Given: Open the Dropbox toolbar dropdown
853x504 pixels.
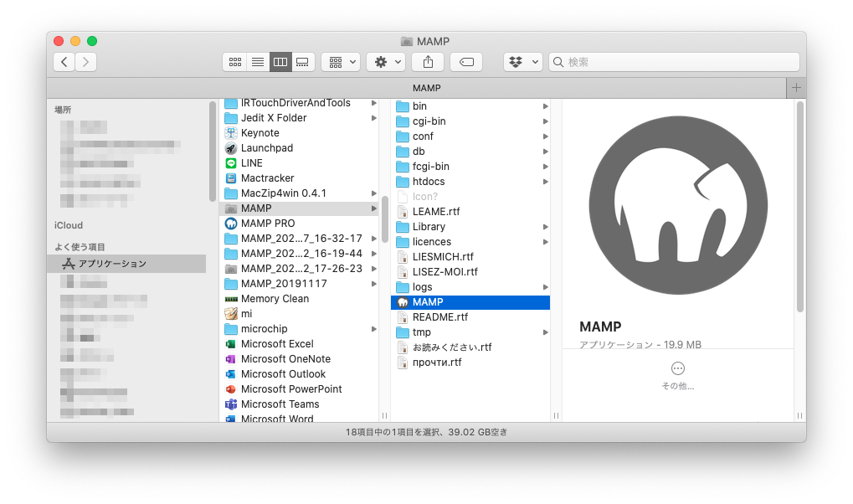Looking at the screenshot, I should [x=523, y=62].
